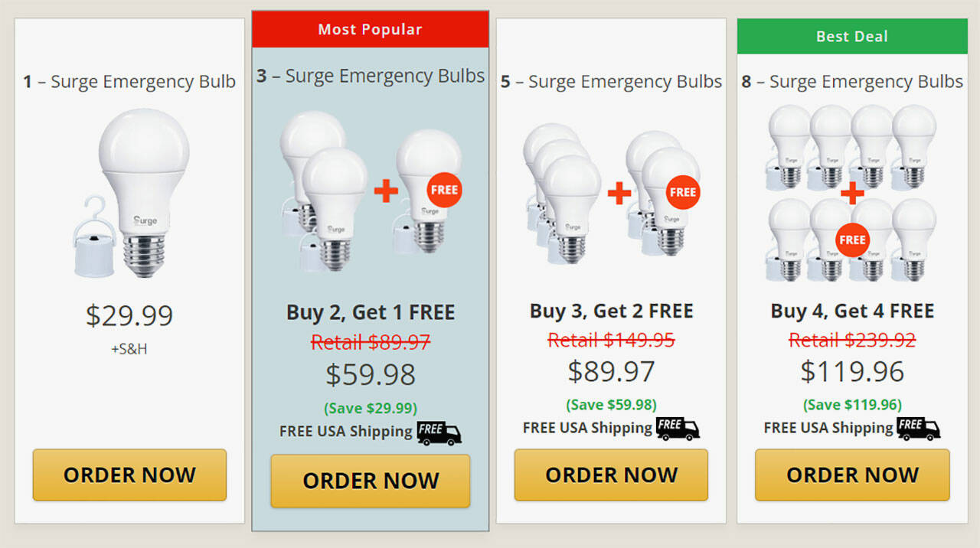Click the orange plus sign in the 3-bulb image
Image resolution: width=980 pixels, height=548 pixels.
[386, 190]
